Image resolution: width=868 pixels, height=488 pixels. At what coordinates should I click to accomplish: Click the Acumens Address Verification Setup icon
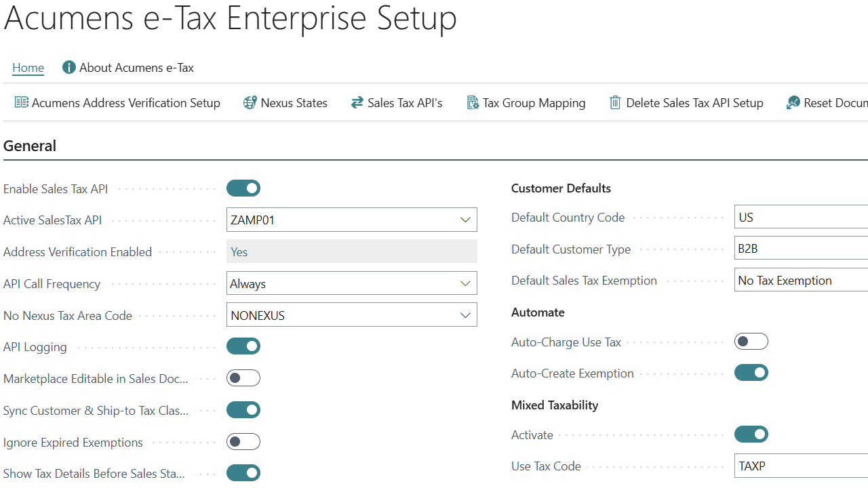click(x=22, y=103)
